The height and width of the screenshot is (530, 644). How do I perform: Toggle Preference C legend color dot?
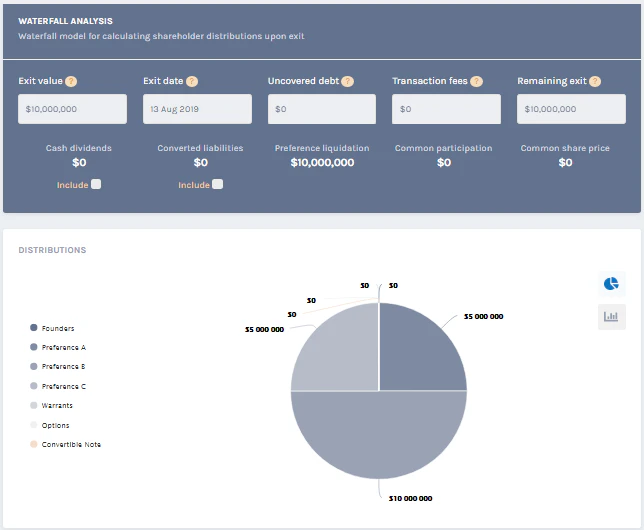34,386
